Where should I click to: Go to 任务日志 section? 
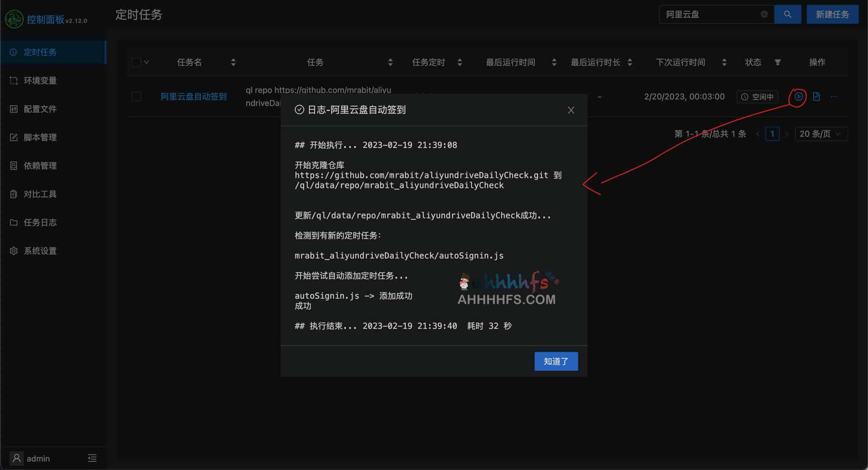click(39, 222)
